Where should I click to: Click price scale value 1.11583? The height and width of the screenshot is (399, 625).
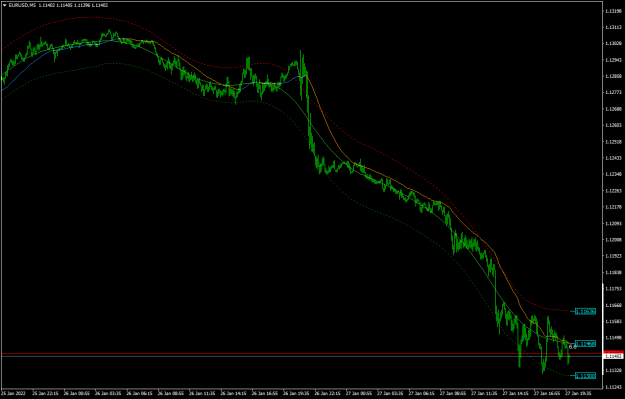(x=613, y=321)
